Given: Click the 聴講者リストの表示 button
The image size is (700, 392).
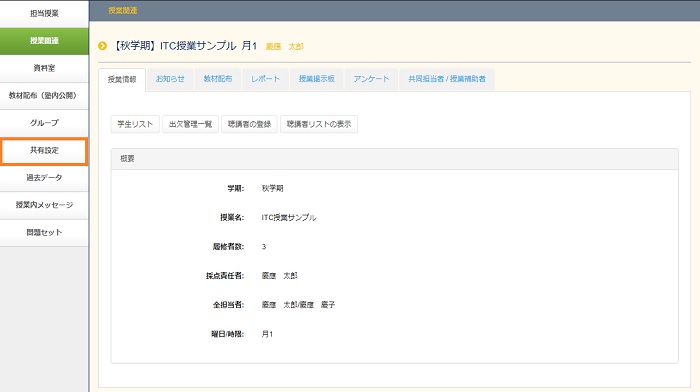Looking at the screenshot, I should point(319,124).
